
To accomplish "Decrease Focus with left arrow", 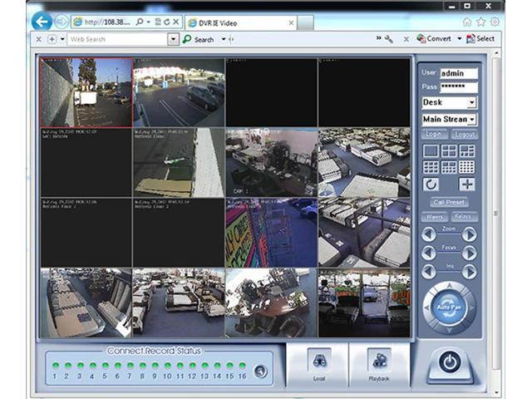I will [x=429, y=253].
